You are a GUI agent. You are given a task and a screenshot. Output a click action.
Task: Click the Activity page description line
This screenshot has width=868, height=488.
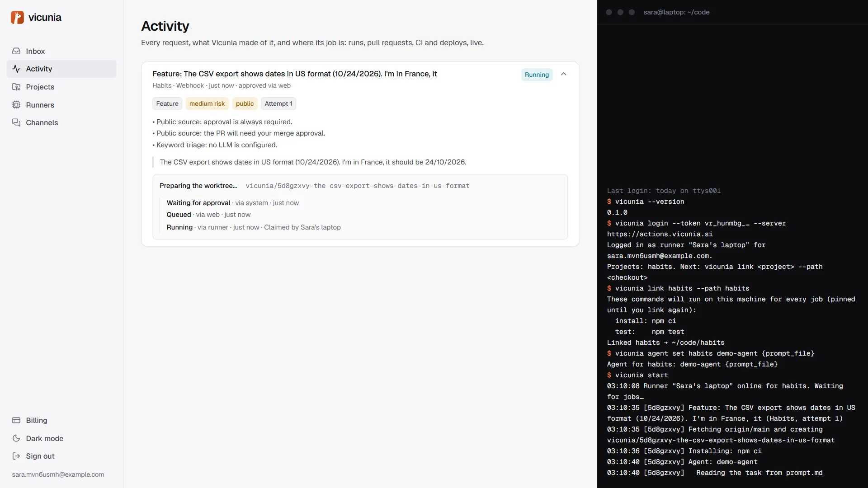coord(312,42)
